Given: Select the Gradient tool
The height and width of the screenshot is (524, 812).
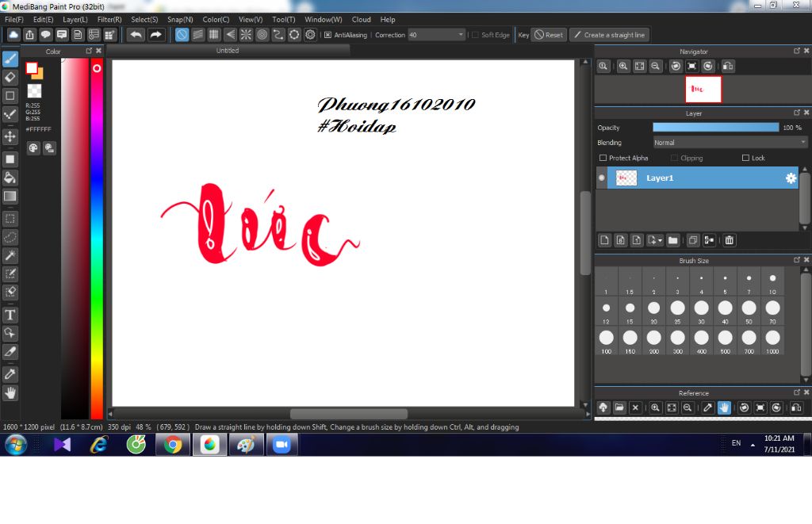Looking at the screenshot, I should 10,197.
